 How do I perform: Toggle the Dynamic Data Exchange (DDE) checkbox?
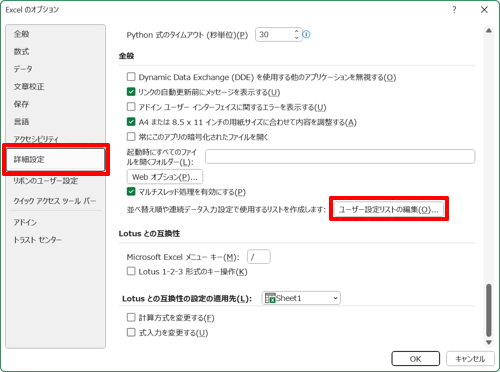(131, 77)
